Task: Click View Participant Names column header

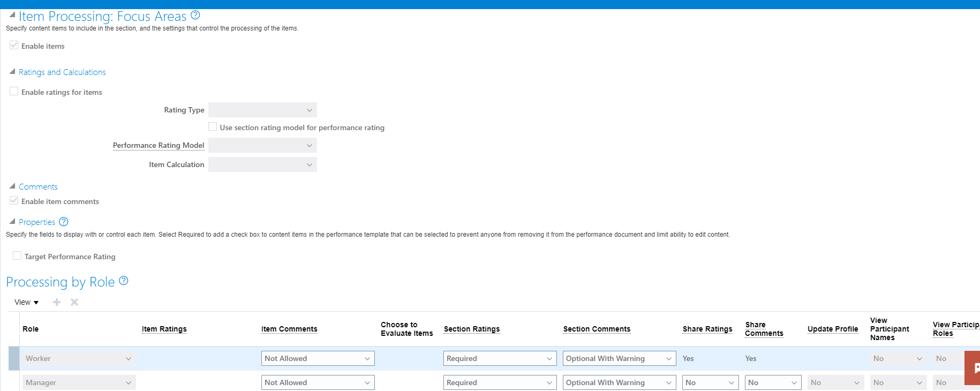Action: (x=889, y=329)
